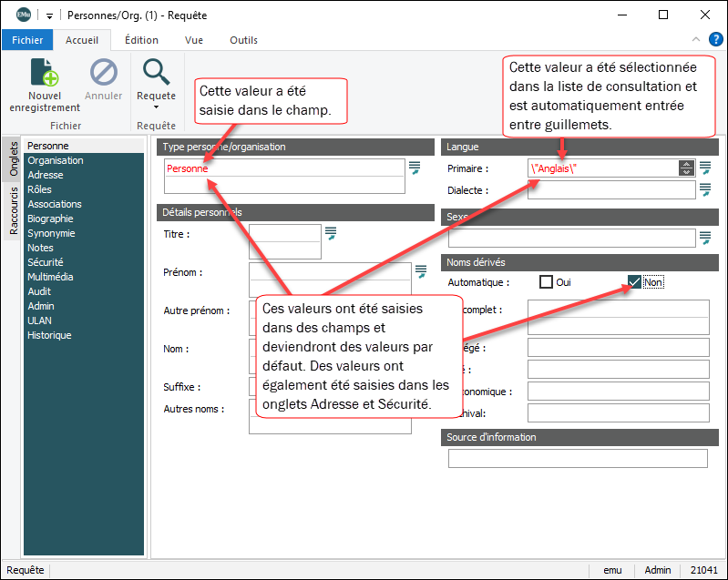The height and width of the screenshot is (580, 728).
Task: Click the Annuler icon in ribbon
Action: [x=103, y=73]
